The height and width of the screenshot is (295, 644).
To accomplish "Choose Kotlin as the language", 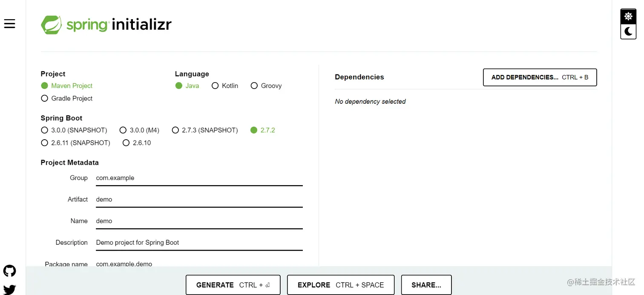I will tap(225, 86).
